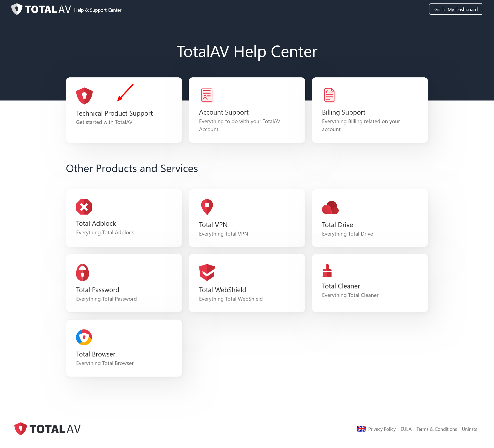Open Total VPN title
Image resolution: width=494 pixels, height=448 pixels.
coord(213,225)
